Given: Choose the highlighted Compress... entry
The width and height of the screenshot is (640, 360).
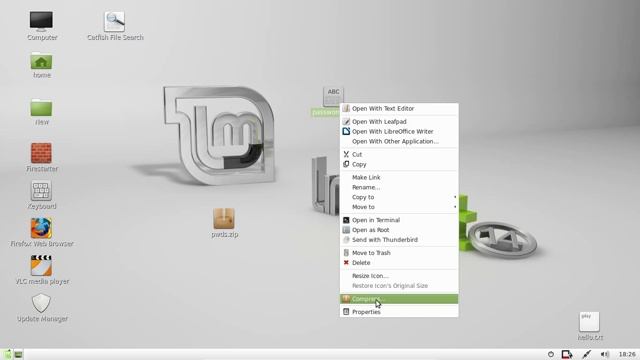Looking at the screenshot, I should [x=399, y=299].
